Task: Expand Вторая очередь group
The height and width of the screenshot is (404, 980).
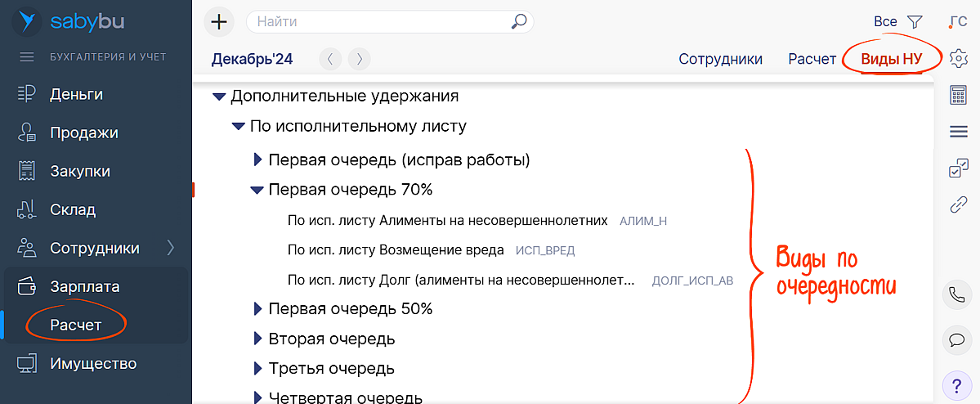Action: (x=257, y=339)
